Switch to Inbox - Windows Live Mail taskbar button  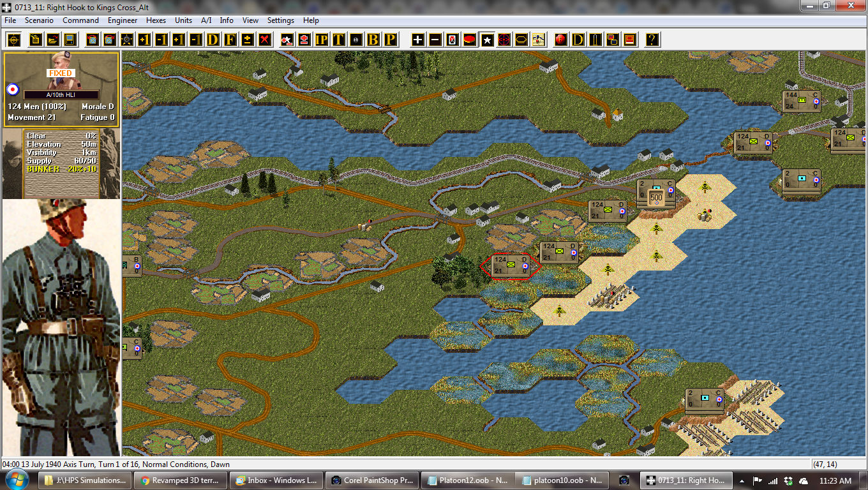coord(278,480)
